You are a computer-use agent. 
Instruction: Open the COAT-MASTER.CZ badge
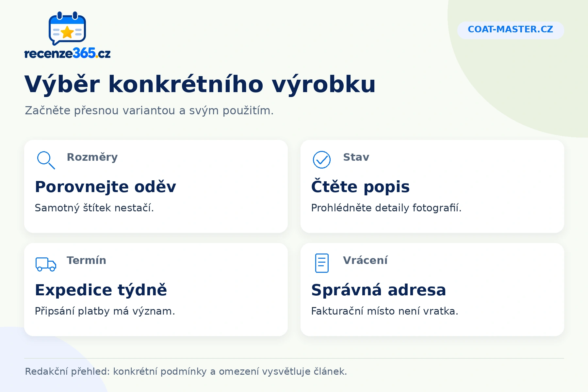click(511, 30)
